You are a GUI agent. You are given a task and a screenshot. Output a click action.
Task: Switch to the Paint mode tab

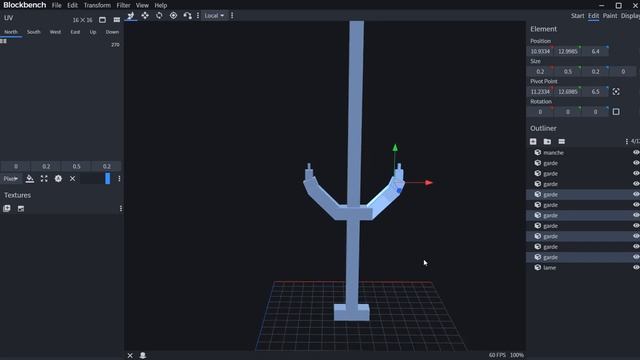(x=610, y=16)
